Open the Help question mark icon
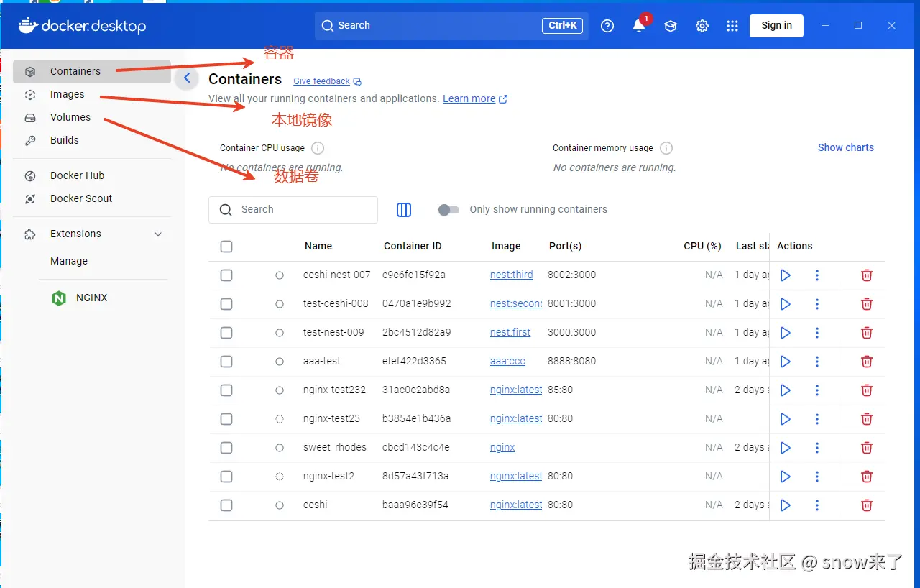 [x=607, y=26]
